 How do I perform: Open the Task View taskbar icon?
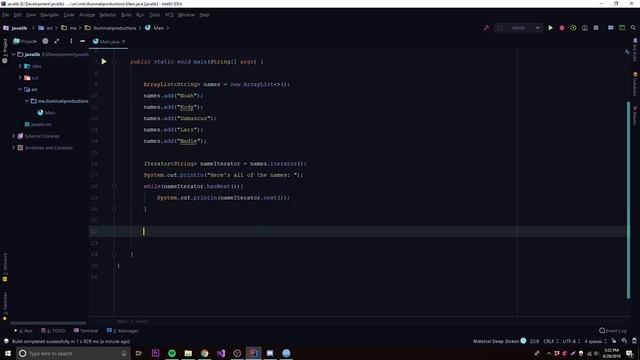point(138,353)
